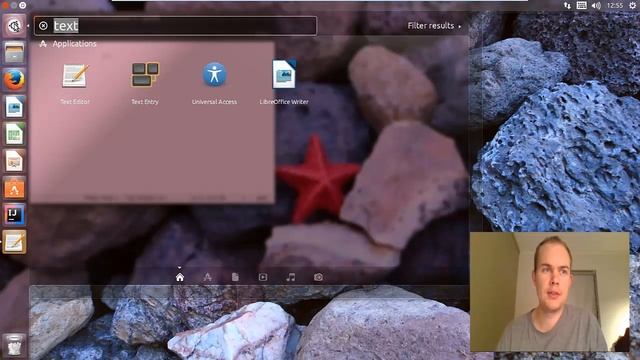Screen dimensions: 640x360
Task: Open Files manager from the launcher
Action: coord(14,53)
